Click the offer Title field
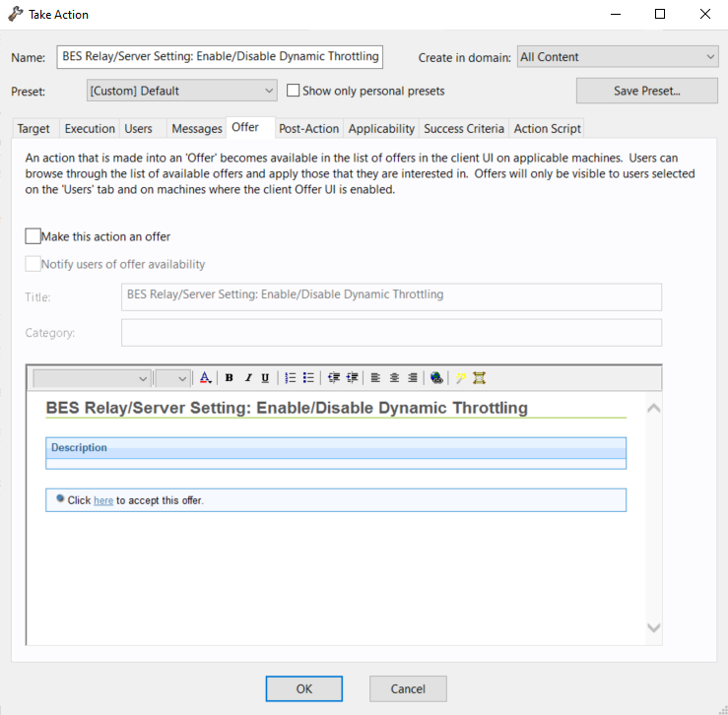Viewport: 728px width, 715px height. pyautogui.click(x=391, y=297)
